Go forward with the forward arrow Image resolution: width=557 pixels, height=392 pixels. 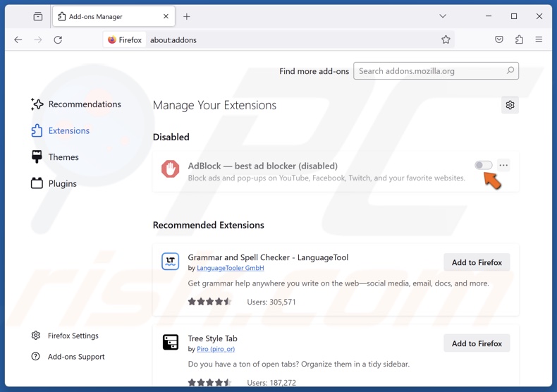[x=38, y=39]
